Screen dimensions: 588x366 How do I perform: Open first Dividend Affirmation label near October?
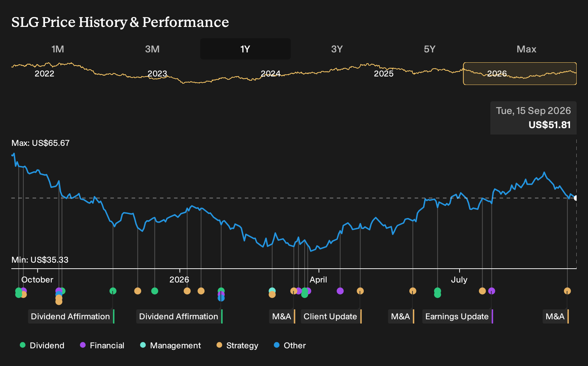click(x=71, y=316)
